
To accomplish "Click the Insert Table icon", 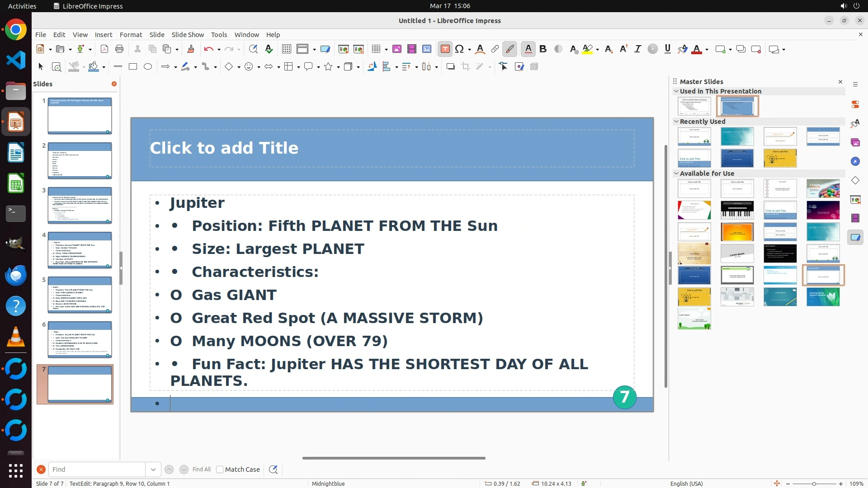I will [376, 49].
